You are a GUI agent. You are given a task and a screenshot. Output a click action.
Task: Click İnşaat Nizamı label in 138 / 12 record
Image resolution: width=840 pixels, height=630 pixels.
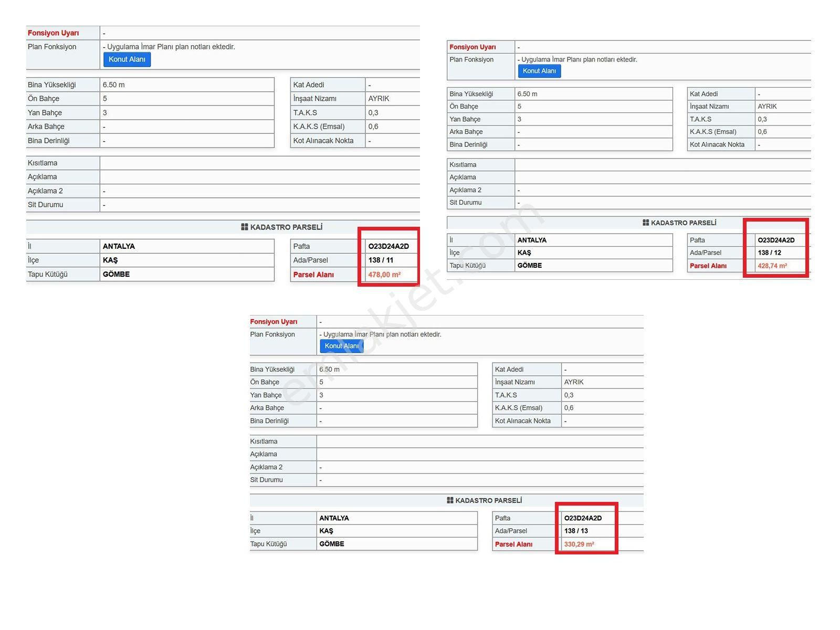(x=709, y=106)
